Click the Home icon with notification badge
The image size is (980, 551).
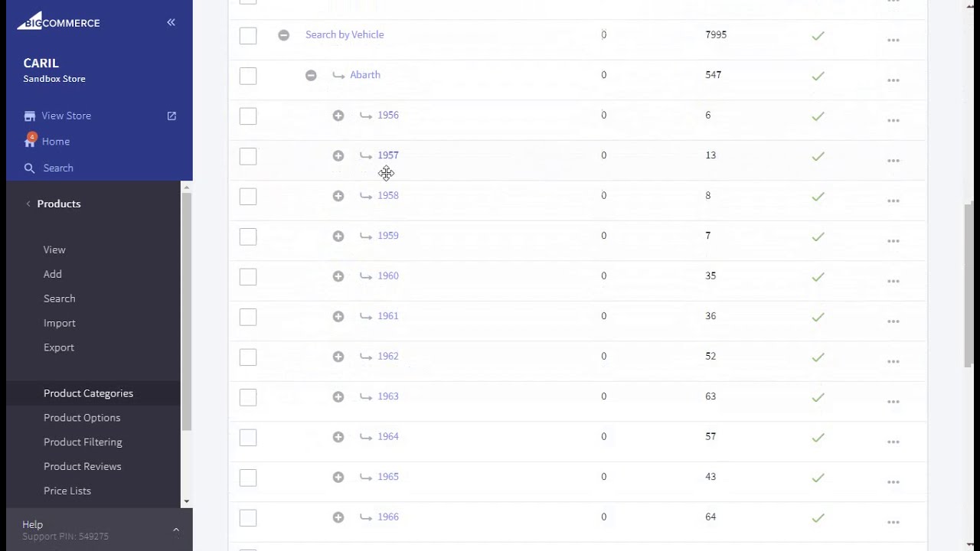(30, 141)
